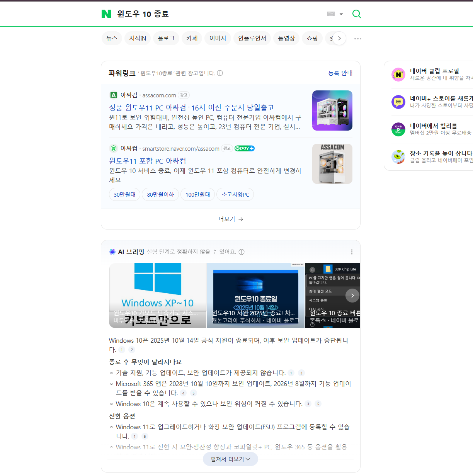Screen dimensions: 473x476
Task: Click the Windows XP~10 thumbnail card
Action: pos(158,296)
